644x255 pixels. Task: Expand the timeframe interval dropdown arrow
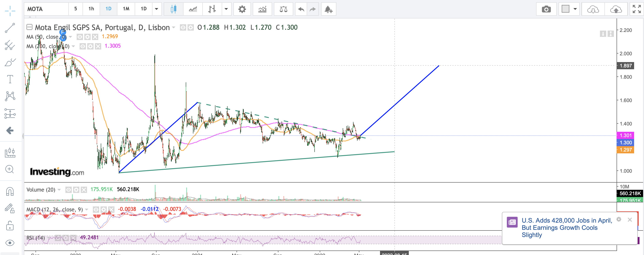pos(157,9)
